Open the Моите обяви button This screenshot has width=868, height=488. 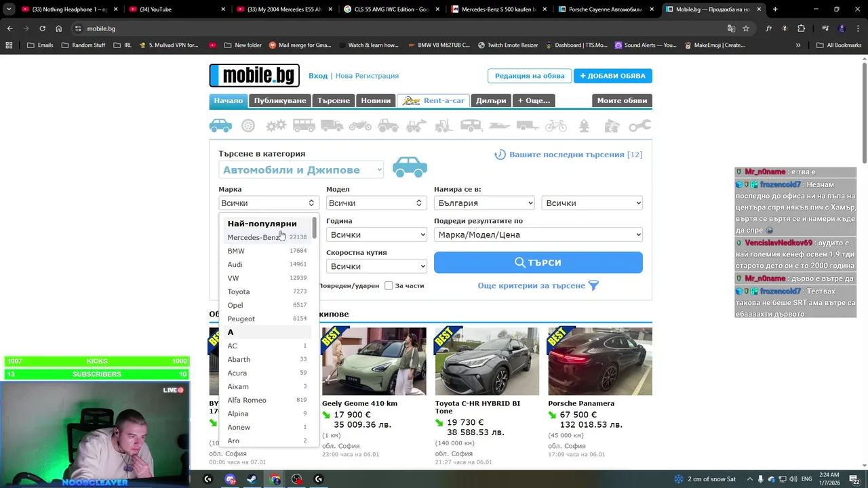(x=622, y=100)
